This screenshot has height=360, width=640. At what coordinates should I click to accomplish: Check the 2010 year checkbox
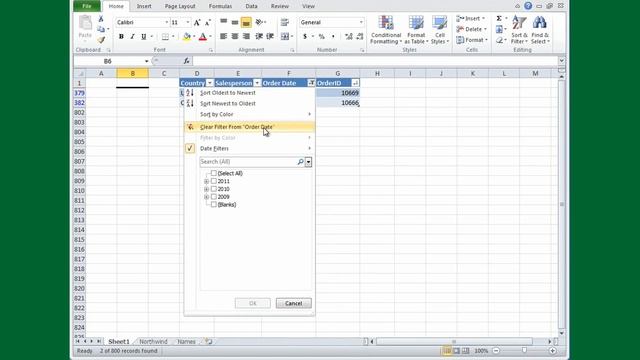(x=214, y=189)
